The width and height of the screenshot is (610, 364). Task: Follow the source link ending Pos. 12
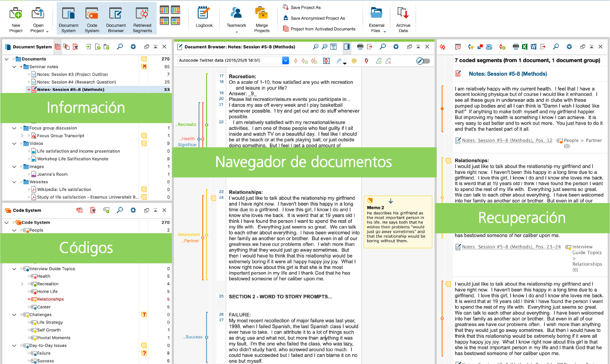[x=507, y=141]
